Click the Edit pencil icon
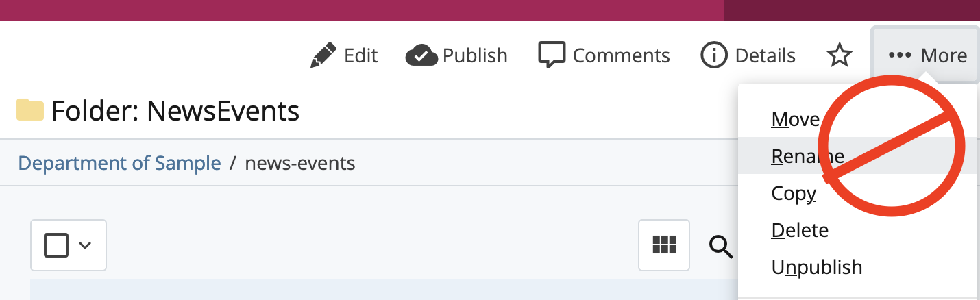 (323, 55)
